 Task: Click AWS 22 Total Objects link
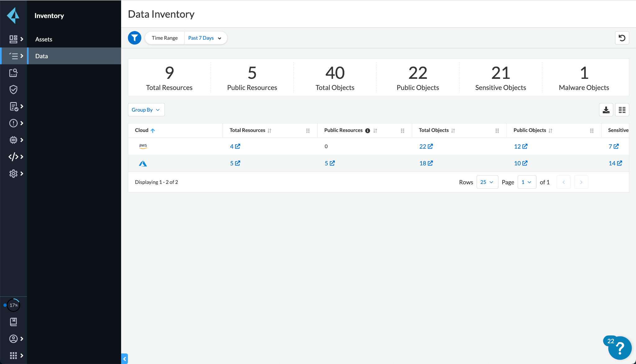coord(426,146)
